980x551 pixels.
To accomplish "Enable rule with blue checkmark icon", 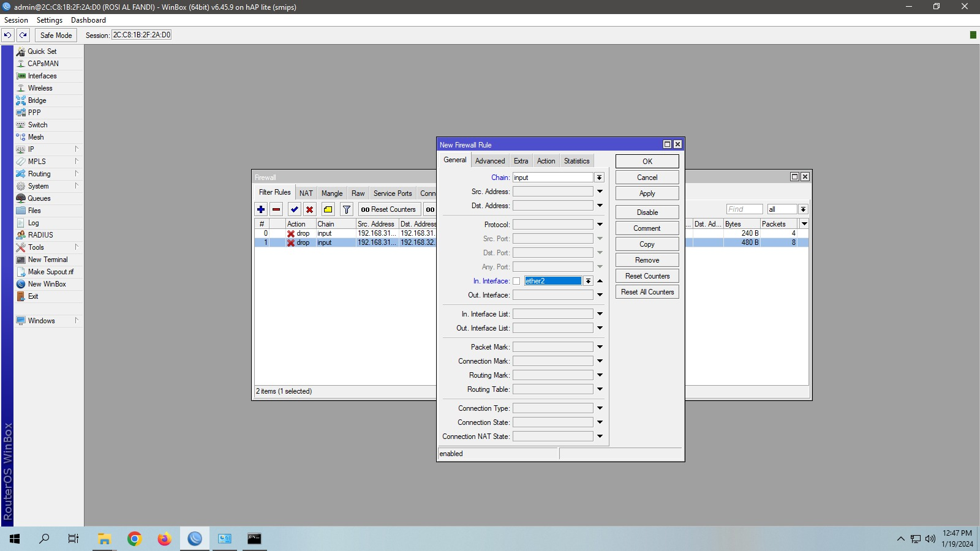I will (x=295, y=209).
